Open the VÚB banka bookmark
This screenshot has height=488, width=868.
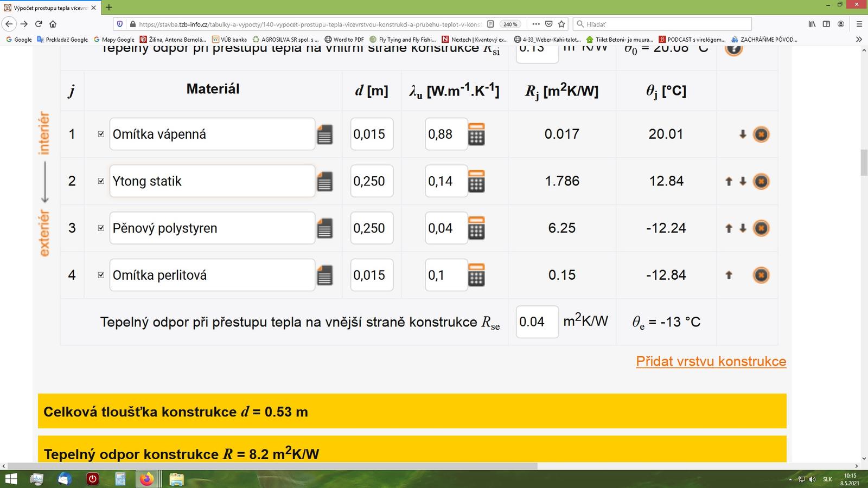229,40
